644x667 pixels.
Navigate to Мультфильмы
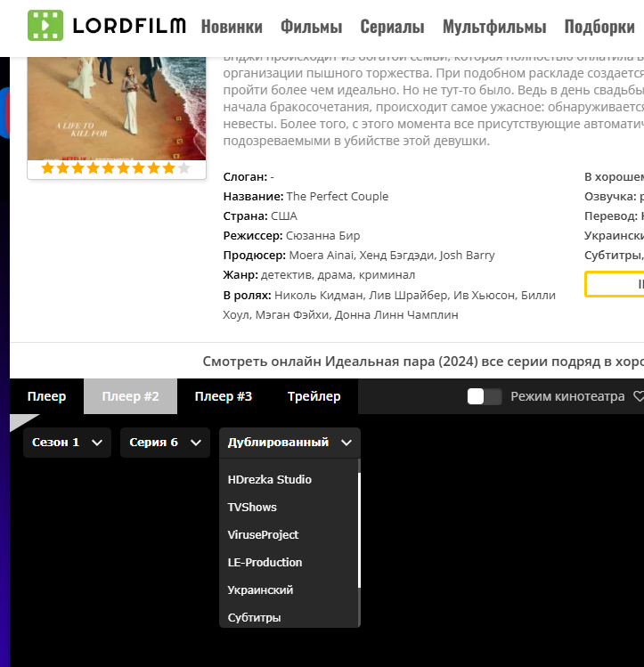[494, 27]
